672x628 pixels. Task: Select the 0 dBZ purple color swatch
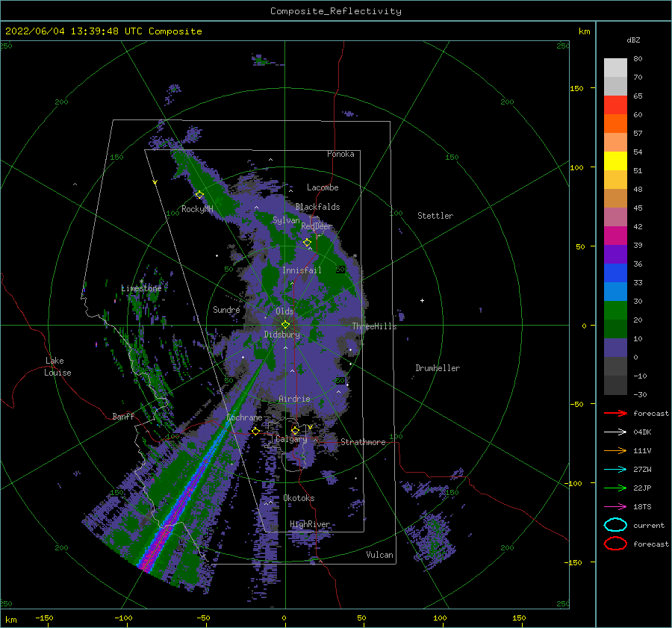615,348
